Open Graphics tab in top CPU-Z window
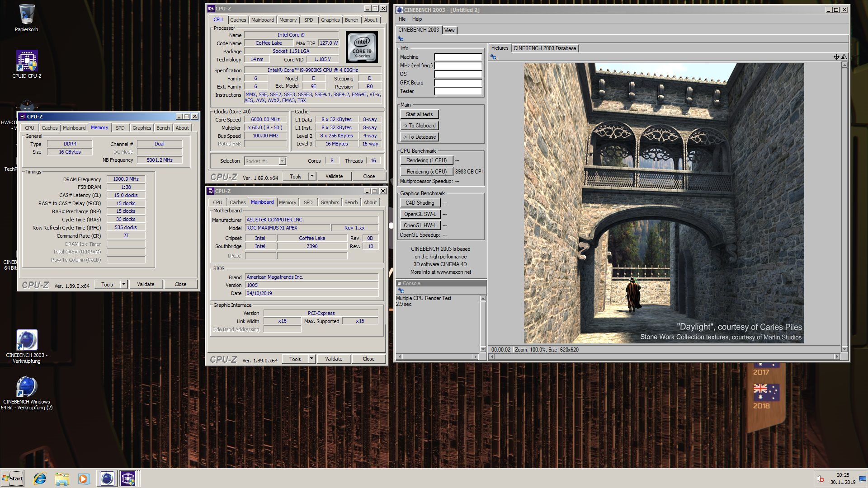The image size is (868, 488). pyautogui.click(x=330, y=20)
